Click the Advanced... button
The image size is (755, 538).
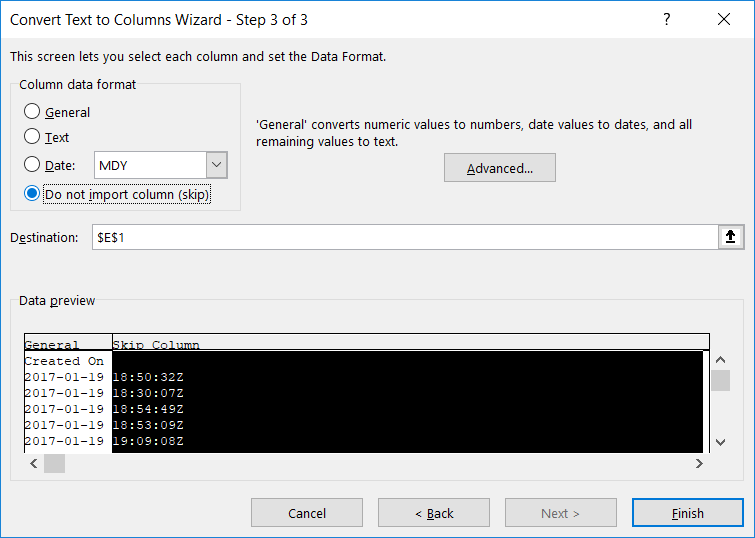[x=500, y=168]
